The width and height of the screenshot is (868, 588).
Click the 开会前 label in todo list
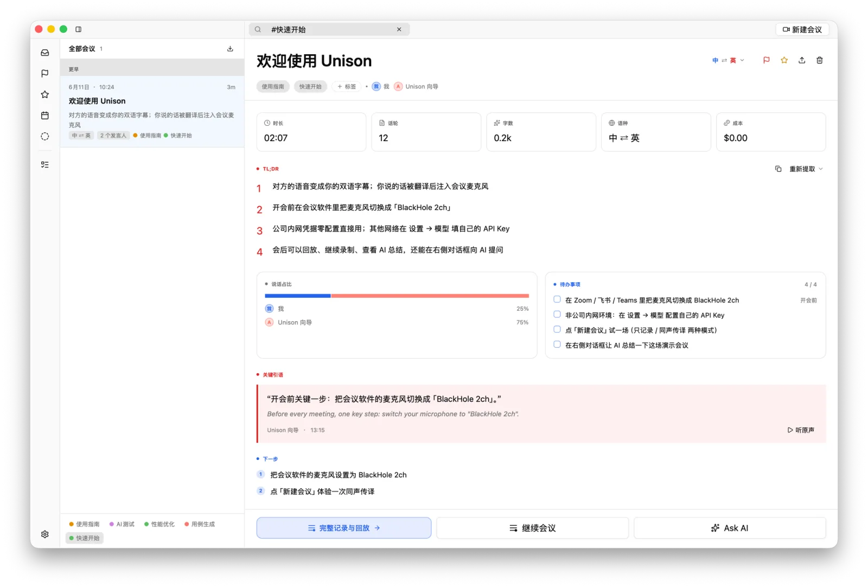point(808,300)
